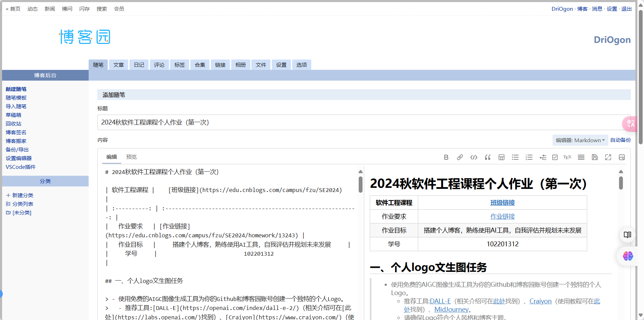Save the draft with the floppy icon

pyautogui.click(x=594, y=157)
